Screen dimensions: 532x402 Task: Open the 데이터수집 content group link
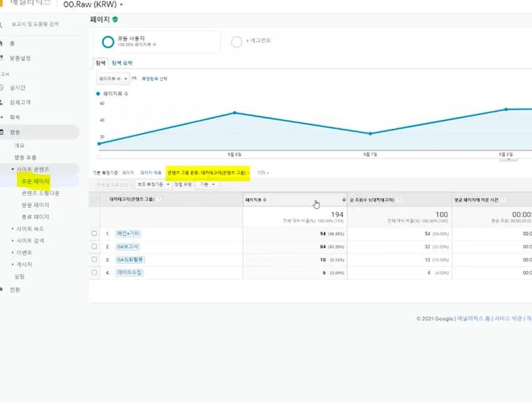(129, 273)
